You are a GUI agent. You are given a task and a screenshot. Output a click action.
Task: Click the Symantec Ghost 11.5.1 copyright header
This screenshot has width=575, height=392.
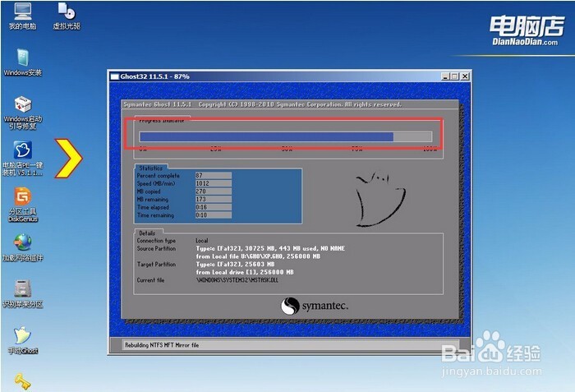(262, 104)
